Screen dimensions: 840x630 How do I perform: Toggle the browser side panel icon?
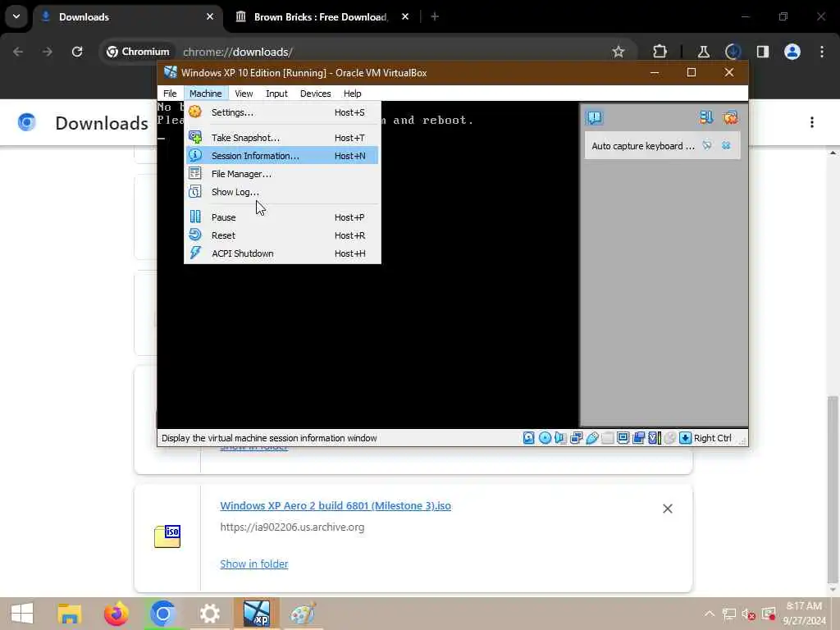[x=763, y=52]
